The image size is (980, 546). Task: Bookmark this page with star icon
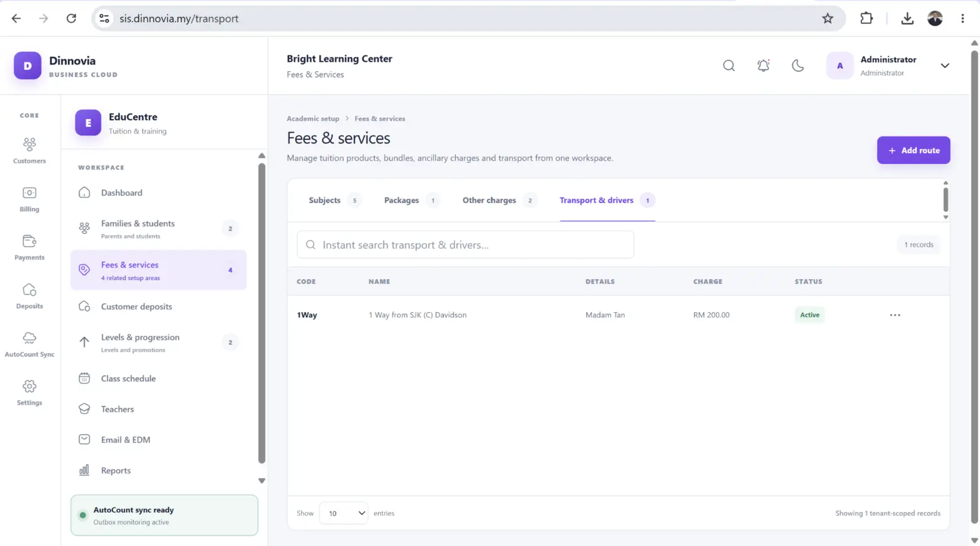pyautogui.click(x=827, y=18)
